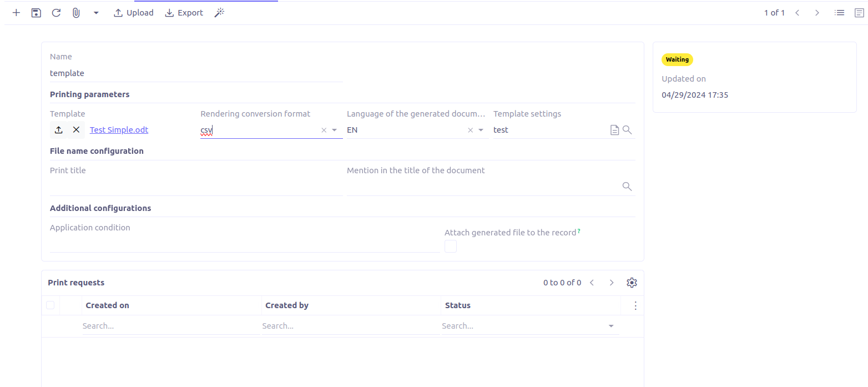Refresh the form using the reload icon

[x=56, y=13]
